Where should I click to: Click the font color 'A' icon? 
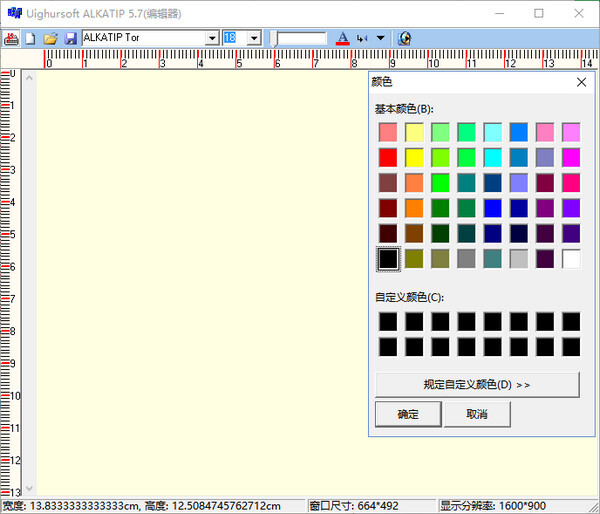pyautogui.click(x=343, y=38)
